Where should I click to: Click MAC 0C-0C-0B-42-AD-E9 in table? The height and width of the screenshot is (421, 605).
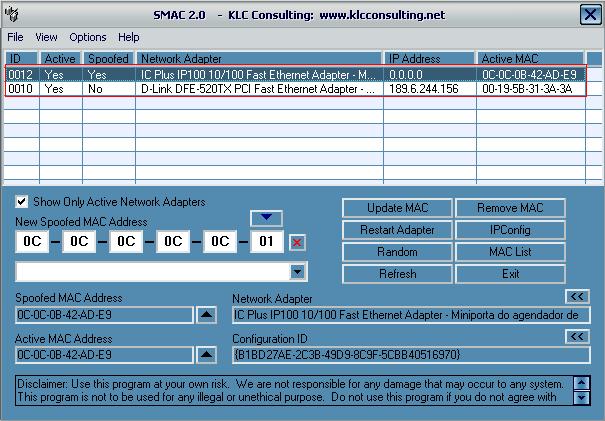(529, 74)
